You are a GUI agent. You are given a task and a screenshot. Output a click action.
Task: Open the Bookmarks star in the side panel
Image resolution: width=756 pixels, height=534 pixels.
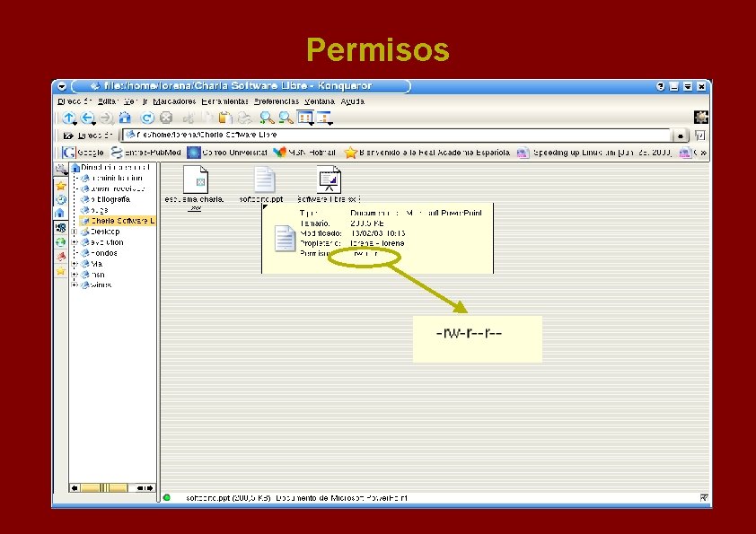click(61, 185)
